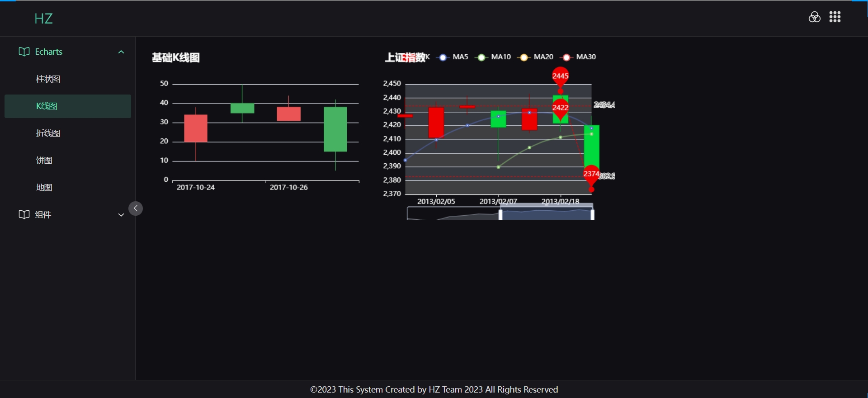This screenshot has width=868, height=398.
Task: Click the red 2445 marker pin
Action: (560, 76)
